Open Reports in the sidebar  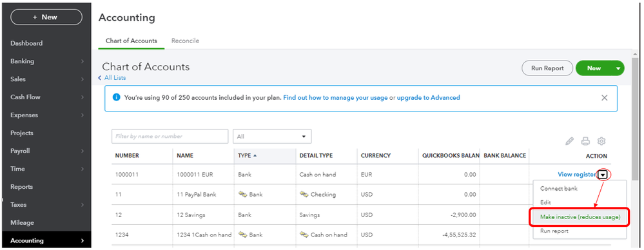coord(21,187)
